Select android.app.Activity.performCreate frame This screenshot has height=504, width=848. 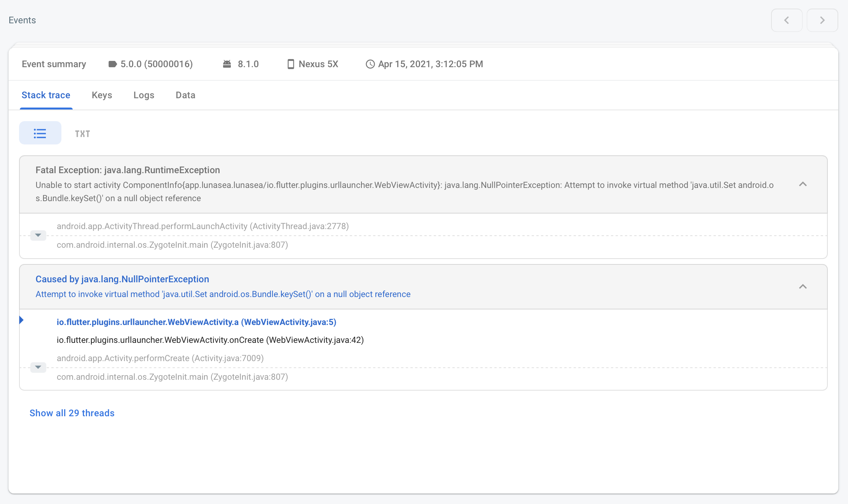(160, 358)
